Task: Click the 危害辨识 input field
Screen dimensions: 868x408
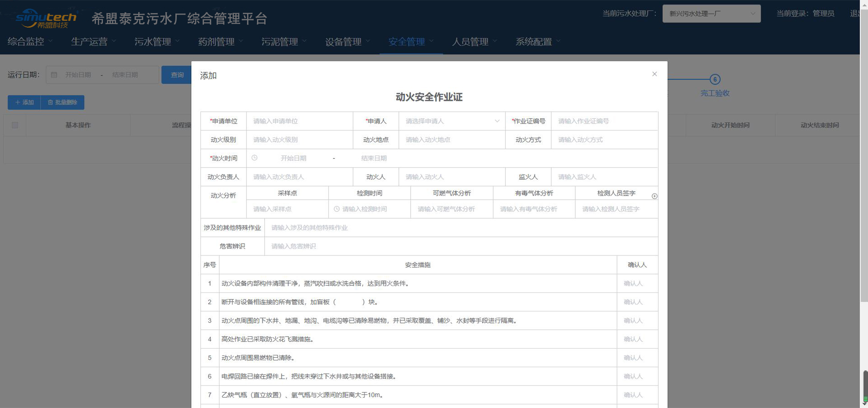Action: (x=461, y=246)
